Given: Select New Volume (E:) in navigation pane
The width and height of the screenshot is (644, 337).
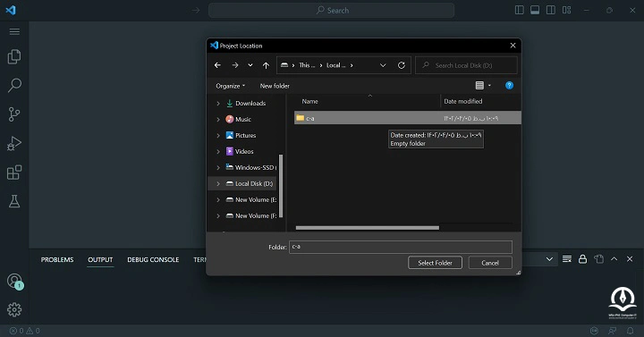Looking at the screenshot, I should coord(251,199).
